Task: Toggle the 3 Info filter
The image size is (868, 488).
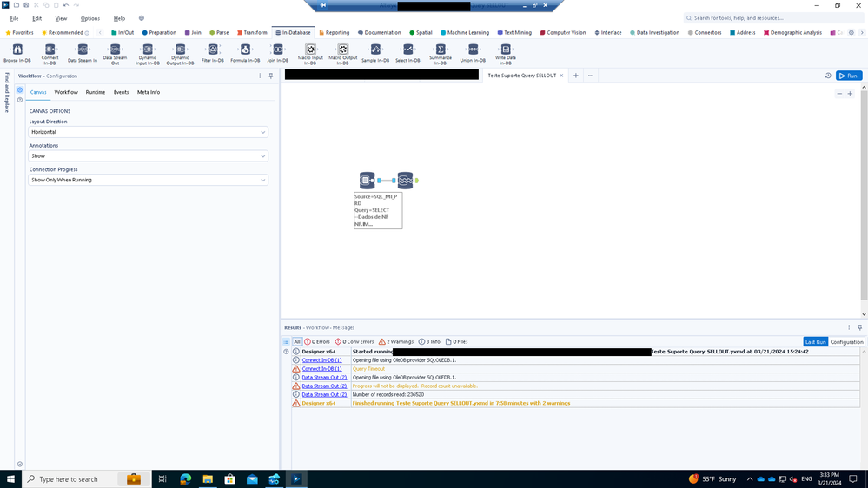Action: tap(429, 342)
